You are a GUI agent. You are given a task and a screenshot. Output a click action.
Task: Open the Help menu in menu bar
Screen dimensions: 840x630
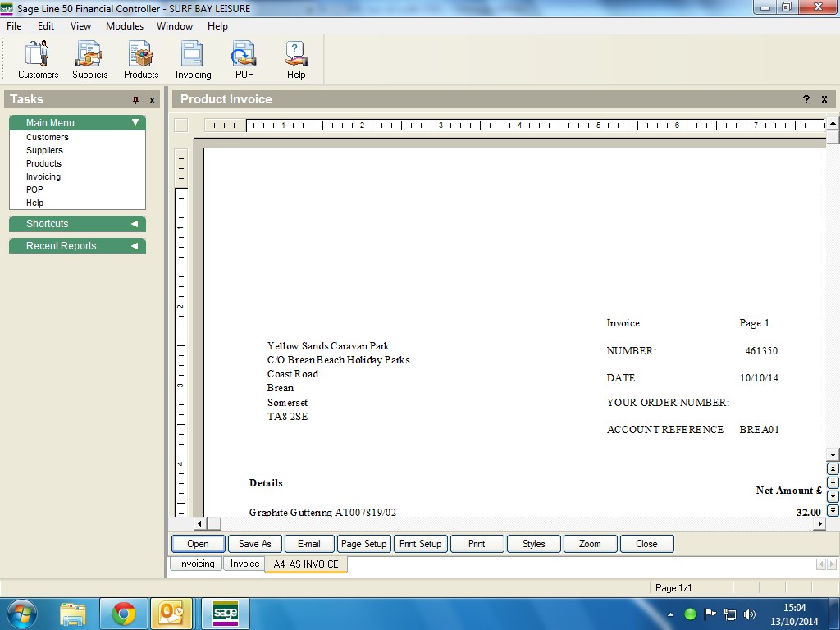click(217, 25)
